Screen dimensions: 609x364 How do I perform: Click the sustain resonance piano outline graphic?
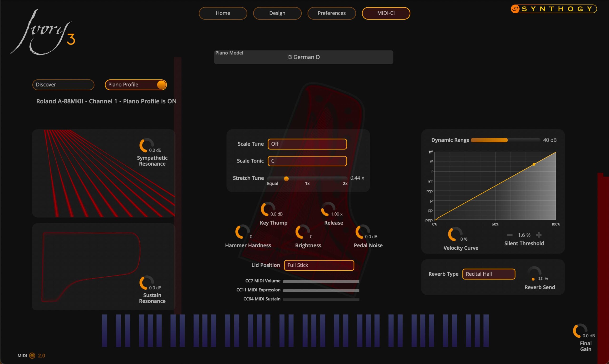pyautogui.click(x=91, y=267)
